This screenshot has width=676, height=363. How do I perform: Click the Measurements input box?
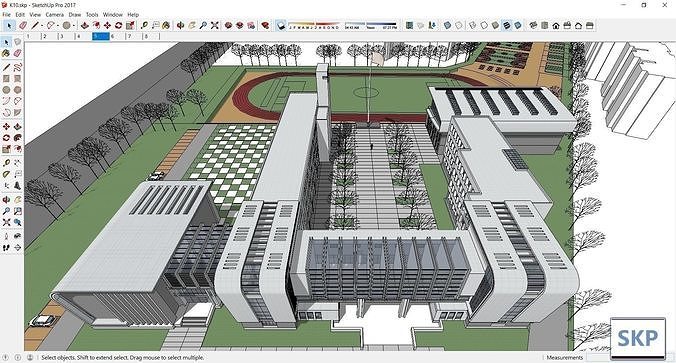click(x=597, y=357)
